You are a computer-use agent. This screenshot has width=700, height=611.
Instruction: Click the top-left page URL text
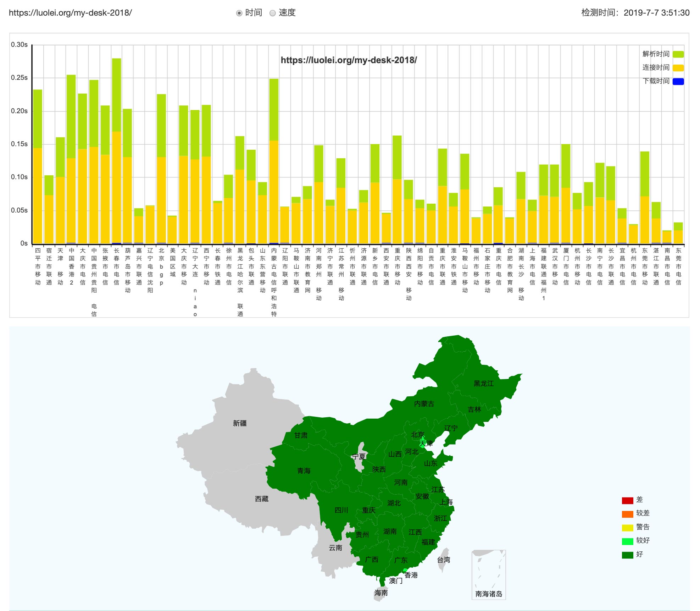pos(70,13)
